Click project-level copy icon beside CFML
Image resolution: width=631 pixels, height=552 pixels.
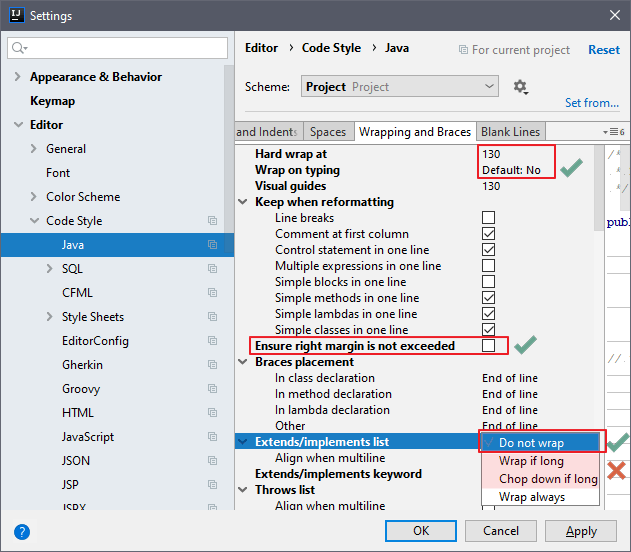tap(212, 292)
